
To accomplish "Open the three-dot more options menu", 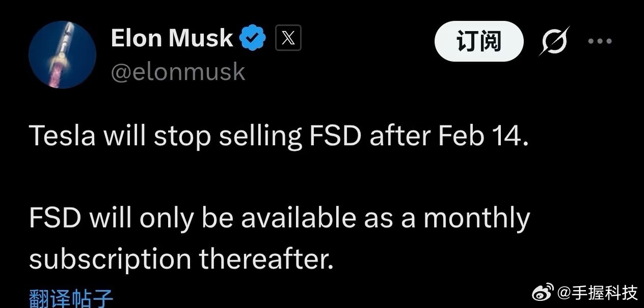I will (x=600, y=41).
